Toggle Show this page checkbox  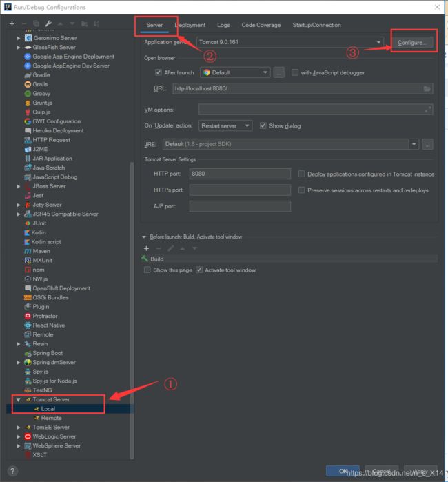click(147, 270)
